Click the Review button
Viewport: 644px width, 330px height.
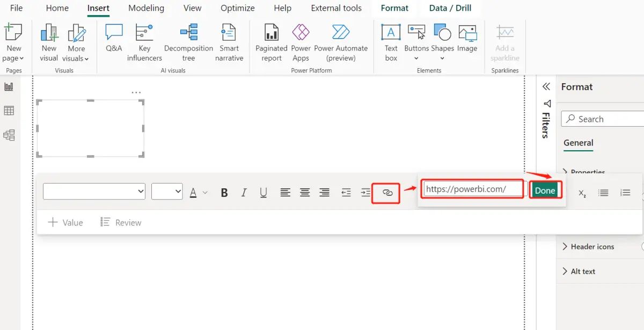point(121,222)
